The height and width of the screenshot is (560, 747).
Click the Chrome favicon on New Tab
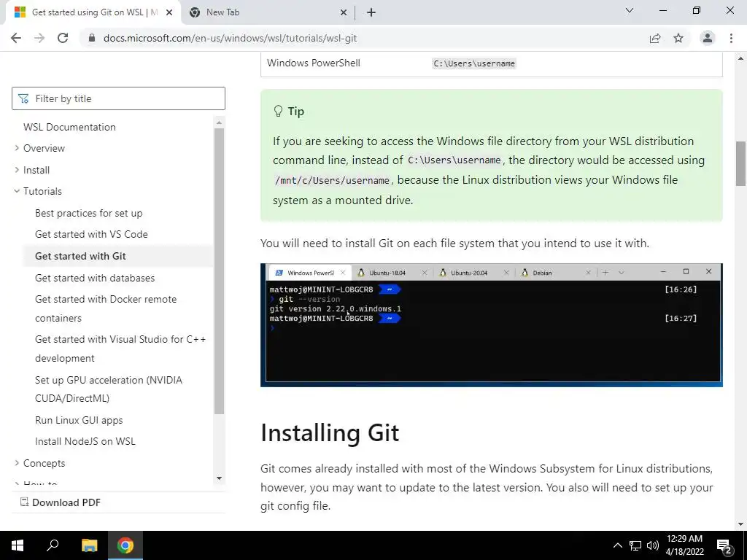click(194, 12)
